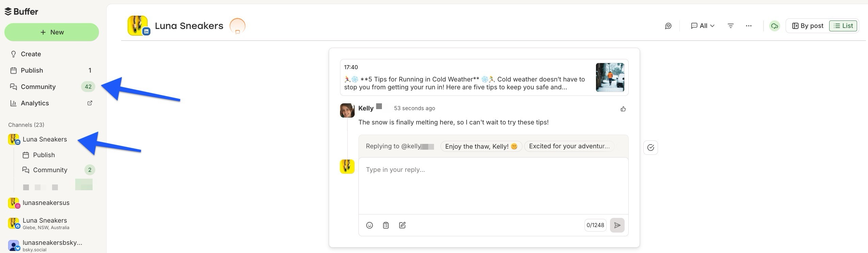
Task: Click the green cloud sync icon
Action: [x=775, y=26]
